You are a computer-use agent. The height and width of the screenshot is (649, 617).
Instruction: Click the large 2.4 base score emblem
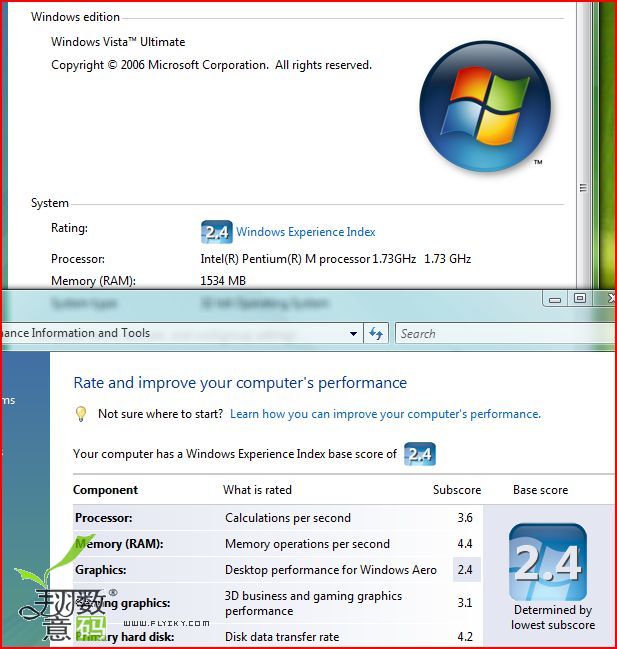pyautogui.click(x=547, y=562)
